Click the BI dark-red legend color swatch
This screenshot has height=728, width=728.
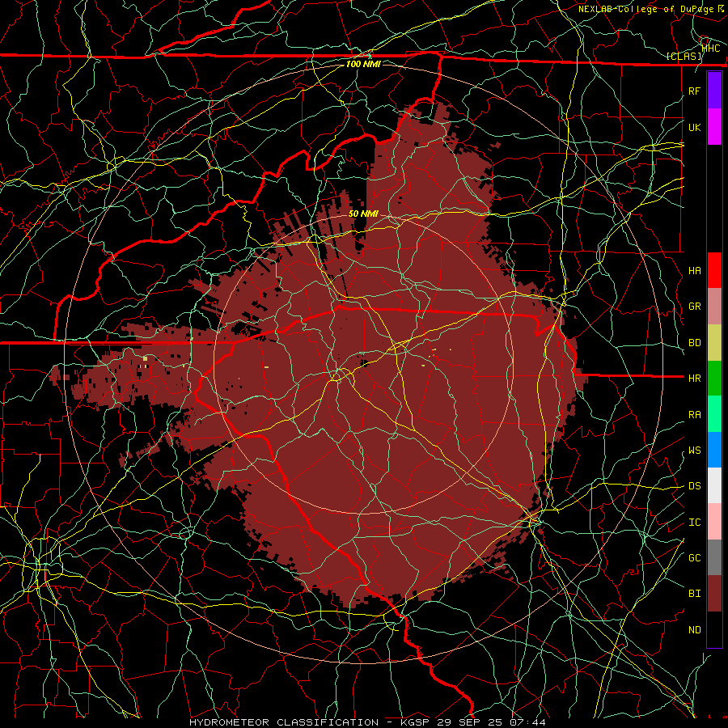pos(714,594)
